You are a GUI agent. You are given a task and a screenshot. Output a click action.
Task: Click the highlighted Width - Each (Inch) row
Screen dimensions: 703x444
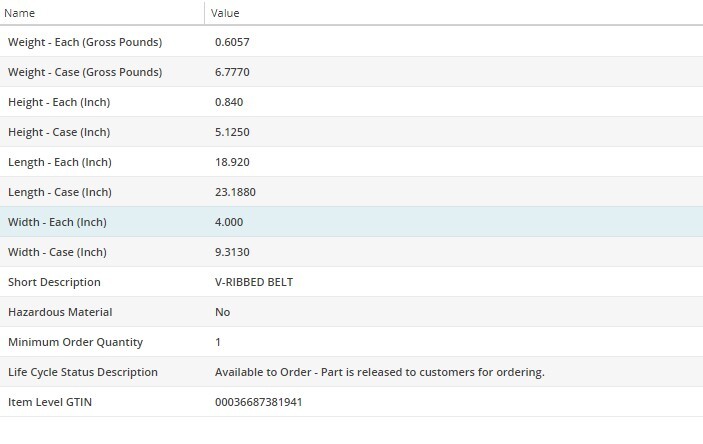[57, 222]
